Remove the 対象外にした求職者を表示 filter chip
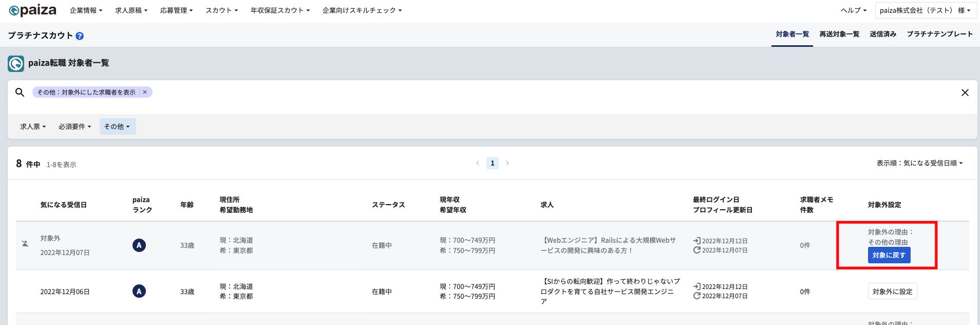The height and width of the screenshot is (325, 980). tap(145, 92)
